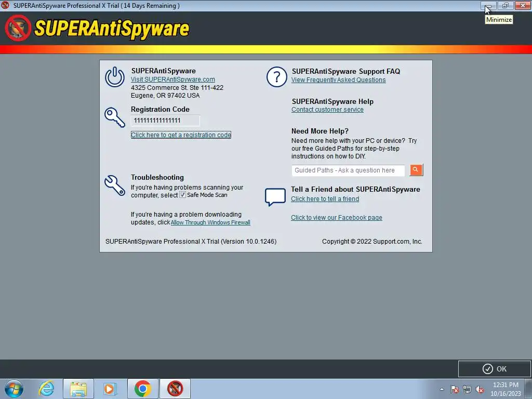Click the version text 'Version 10.0.1246'
532x399 pixels.
click(x=249, y=242)
